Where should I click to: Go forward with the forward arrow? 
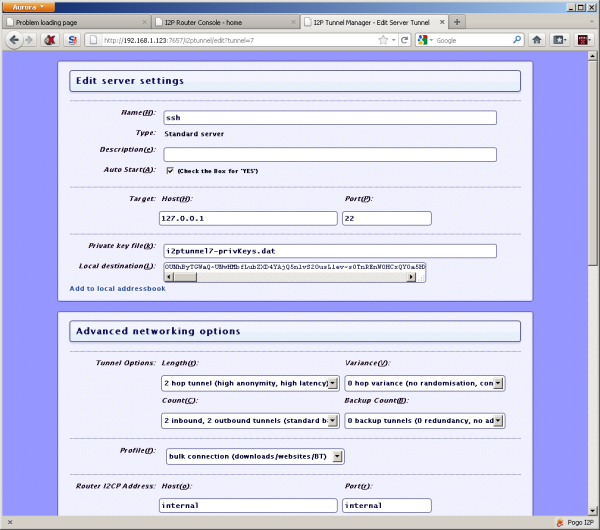click(29, 40)
